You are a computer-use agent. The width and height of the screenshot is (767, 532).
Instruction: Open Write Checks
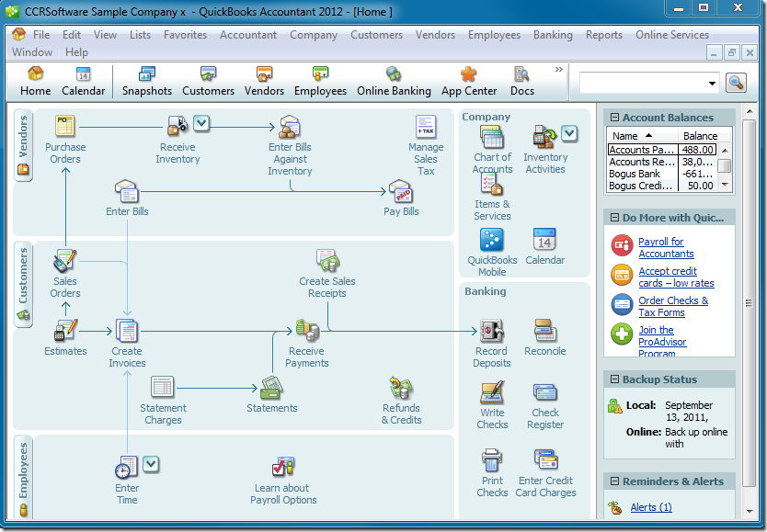(492, 392)
